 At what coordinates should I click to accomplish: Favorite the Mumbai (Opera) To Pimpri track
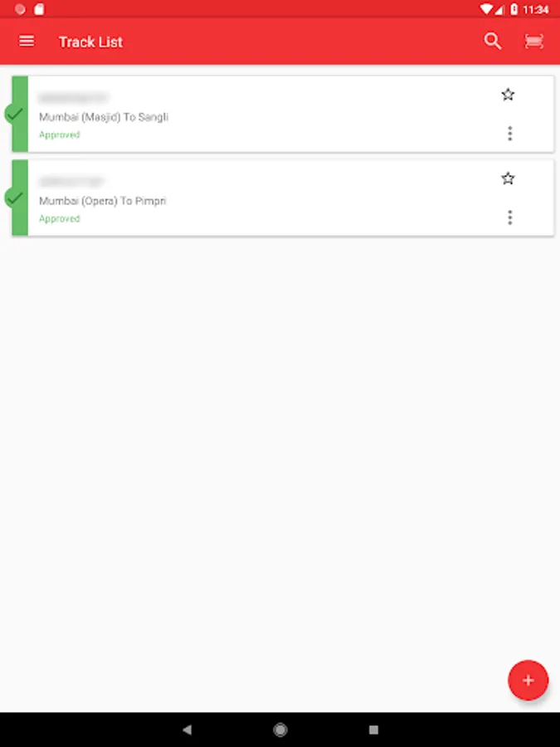click(508, 178)
